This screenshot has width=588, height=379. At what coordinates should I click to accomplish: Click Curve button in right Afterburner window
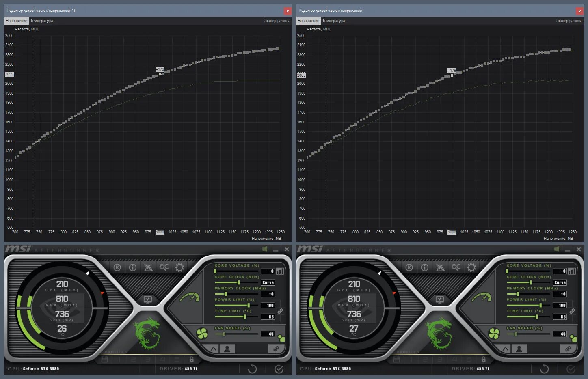[560, 282]
